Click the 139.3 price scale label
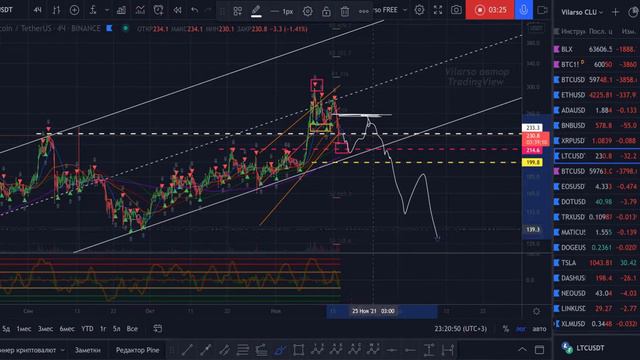The height and width of the screenshot is (360, 640). click(532, 229)
